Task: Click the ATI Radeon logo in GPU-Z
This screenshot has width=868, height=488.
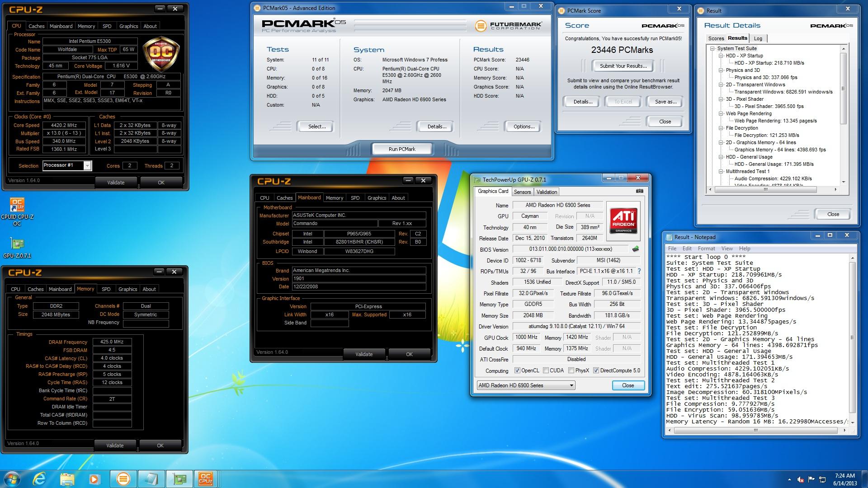Action: (623, 220)
